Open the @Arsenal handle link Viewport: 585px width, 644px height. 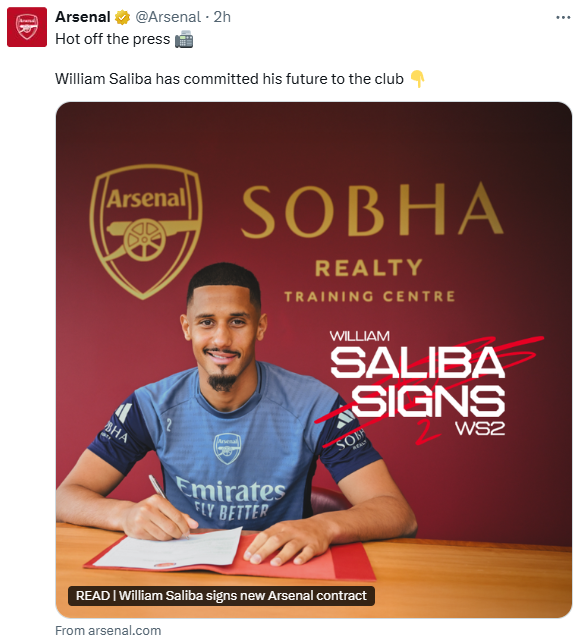pyautogui.click(x=168, y=17)
